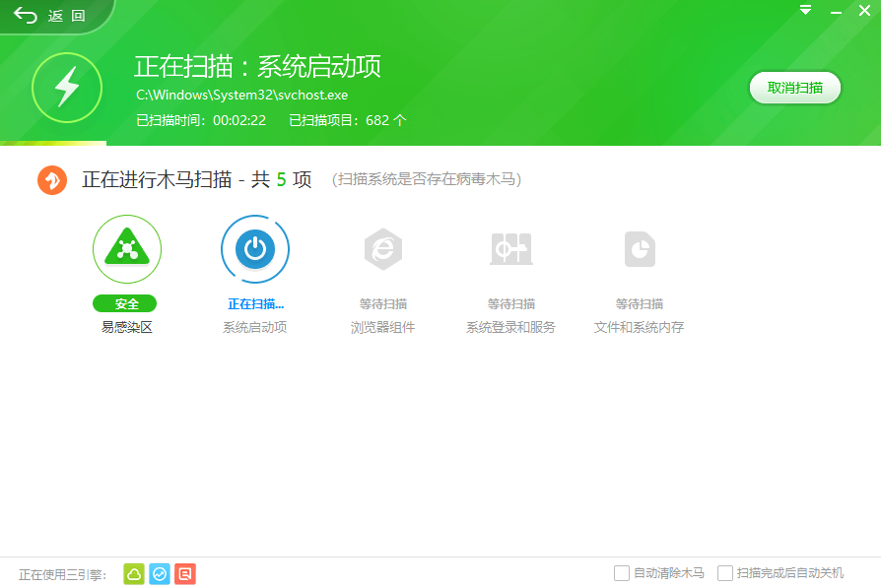The width and height of the screenshot is (881, 588).
Task: Click the 系统启动项 label under power icon
Action: pyautogui.click(x=255, y=327)
